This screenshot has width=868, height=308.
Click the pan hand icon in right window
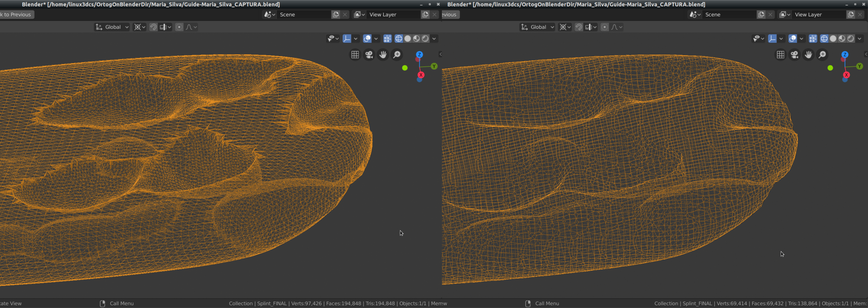[x=808, y=55]
